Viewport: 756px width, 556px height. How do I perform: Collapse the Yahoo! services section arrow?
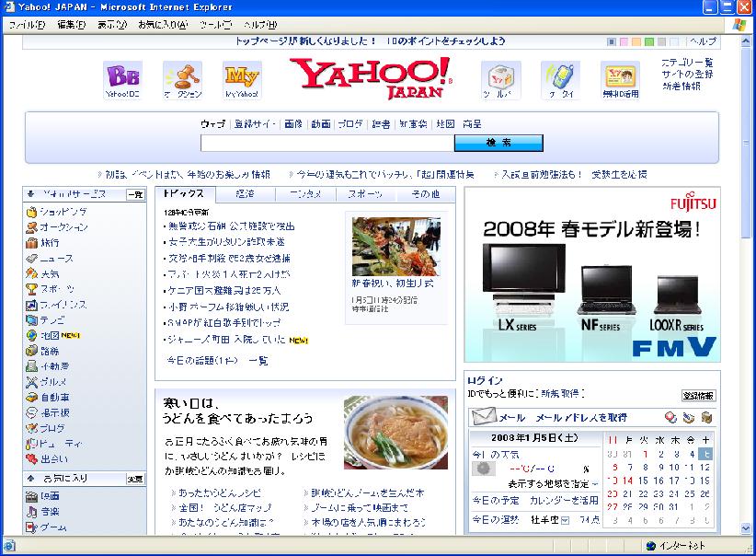(x=31, y=194)
